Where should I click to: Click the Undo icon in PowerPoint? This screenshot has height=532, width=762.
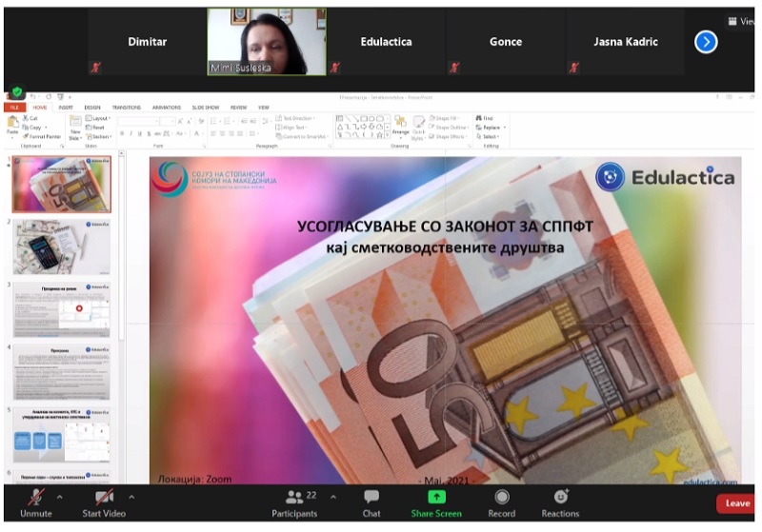pos(33,96)
